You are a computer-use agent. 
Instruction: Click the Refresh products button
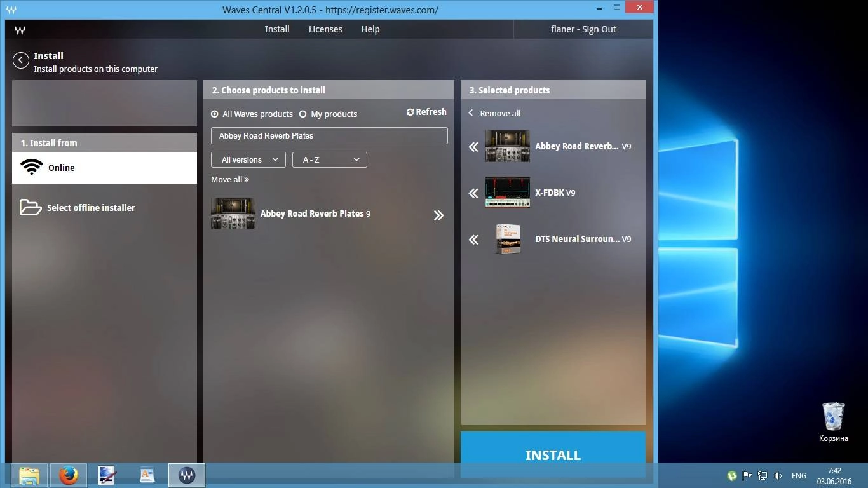click(426, 112)
